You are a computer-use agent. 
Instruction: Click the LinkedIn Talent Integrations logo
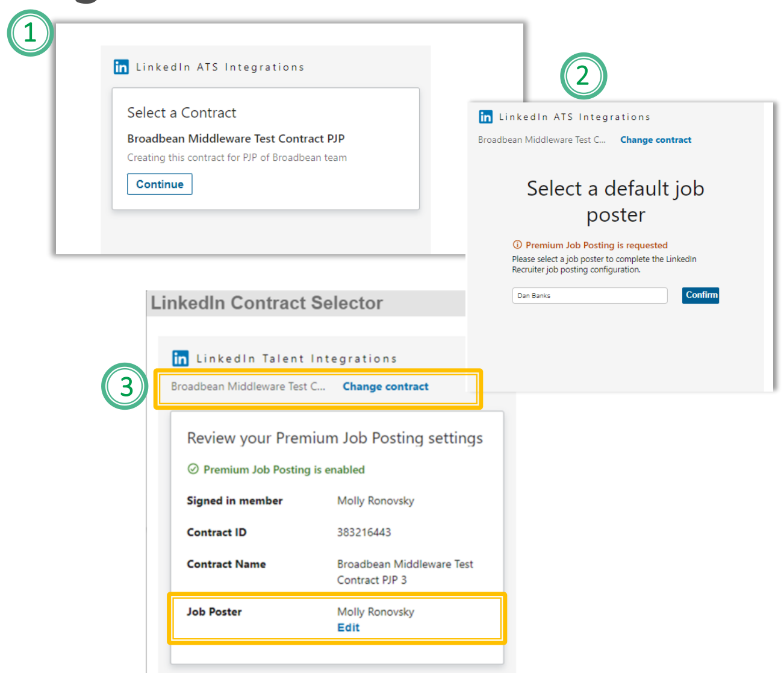[x=180, y=358]
